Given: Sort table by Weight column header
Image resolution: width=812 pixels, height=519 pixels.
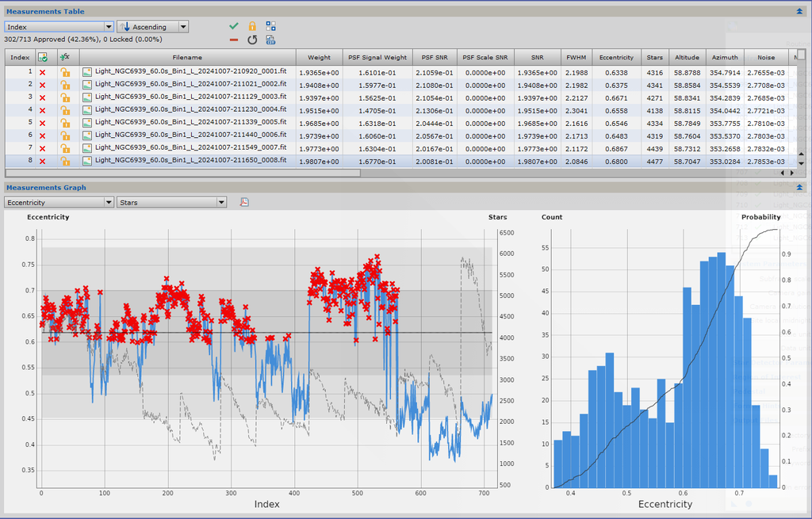Looking at the screenshot, I should 319,57.
